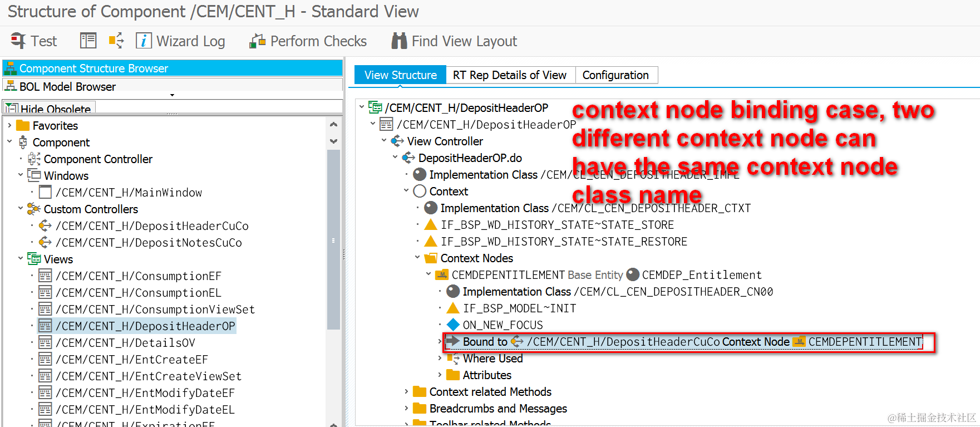
Task: Click the CEMDEPENTITLEMENT context node icon
Action: click(x=442, y=274)
